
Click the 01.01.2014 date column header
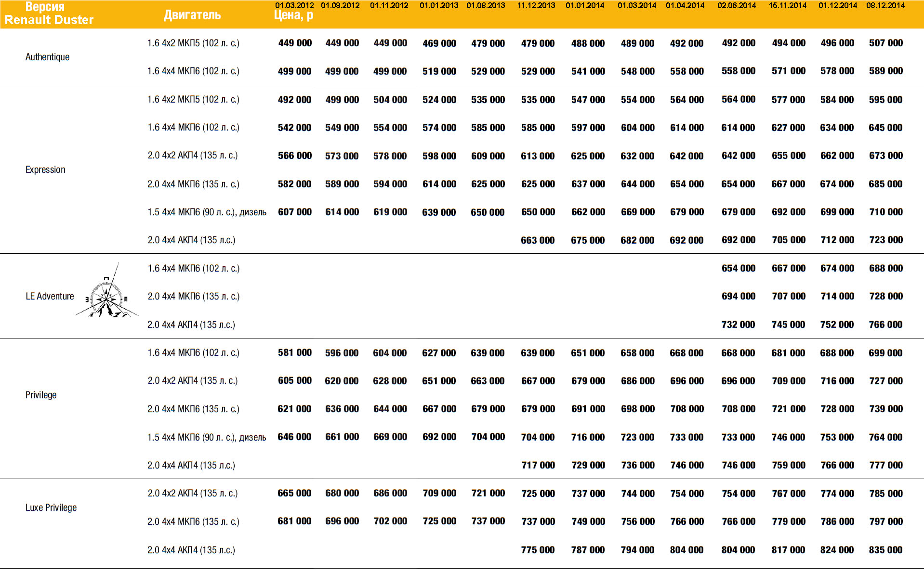585,5
